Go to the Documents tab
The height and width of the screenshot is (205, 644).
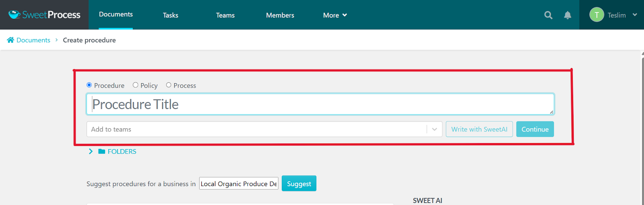click(116, 14)
